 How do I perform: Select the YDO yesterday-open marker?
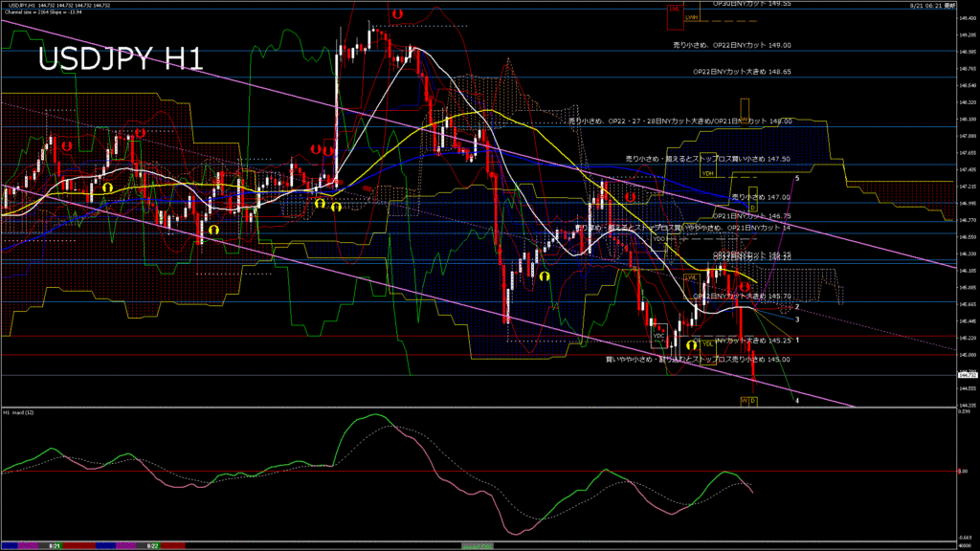pos(658,238)
